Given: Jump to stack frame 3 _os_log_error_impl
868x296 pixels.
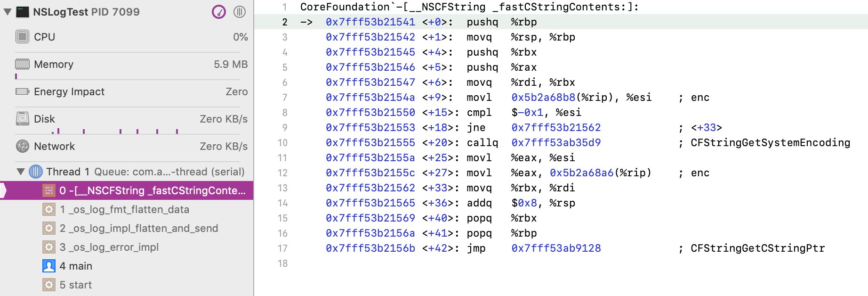Looking at the screenshot, I should click(x=109, y=247).
